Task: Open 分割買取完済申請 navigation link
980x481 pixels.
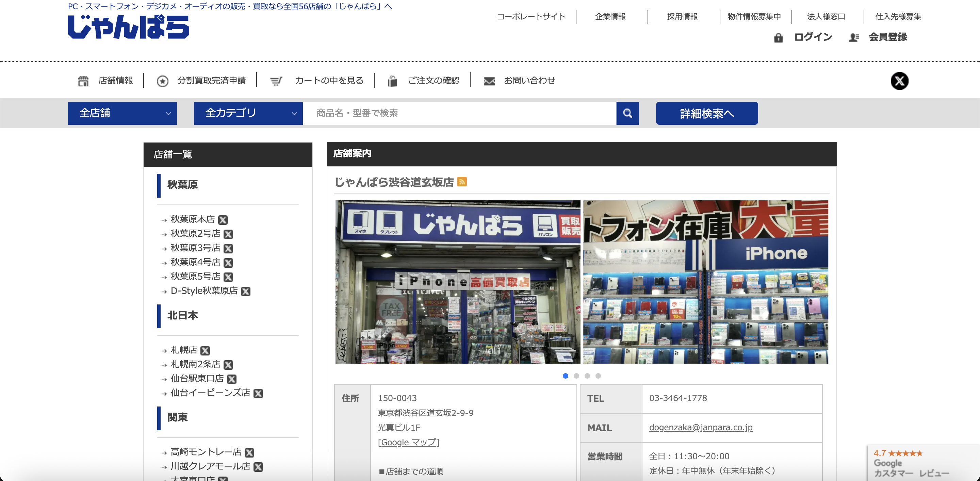Action: tap(212, 81)
